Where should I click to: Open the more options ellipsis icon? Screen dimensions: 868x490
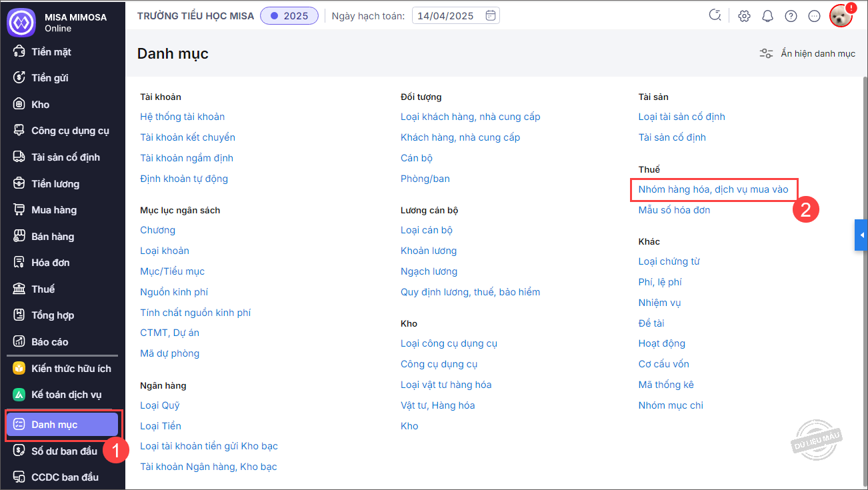[813, 16]
